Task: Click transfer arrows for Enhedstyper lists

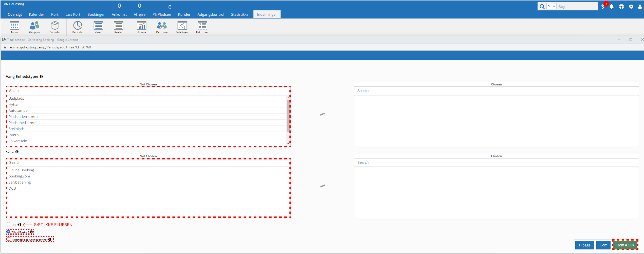Action: 322,114
